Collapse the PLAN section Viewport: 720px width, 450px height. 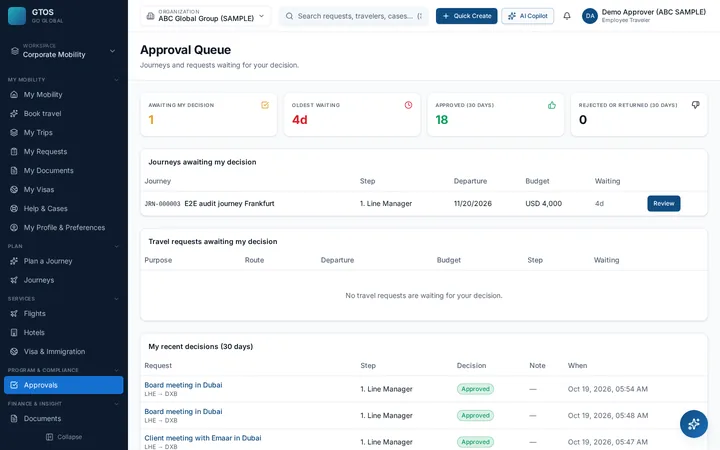click(116, 247)
